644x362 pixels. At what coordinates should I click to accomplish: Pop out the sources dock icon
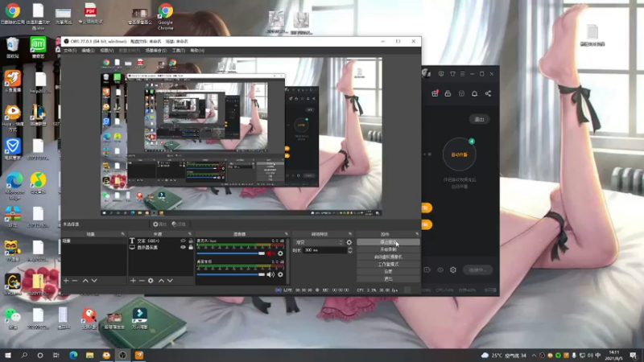[190, 234]
